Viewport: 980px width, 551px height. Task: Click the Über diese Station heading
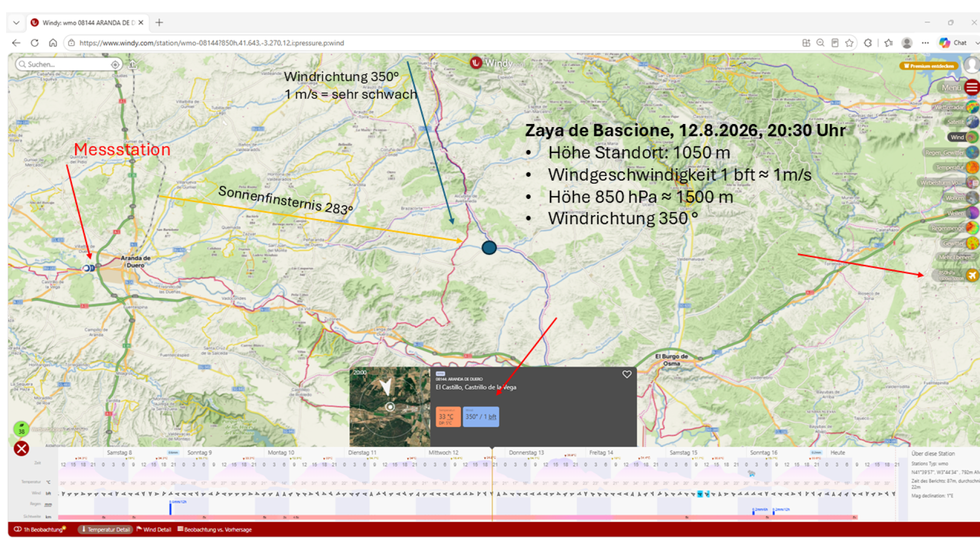pos(933,454)
